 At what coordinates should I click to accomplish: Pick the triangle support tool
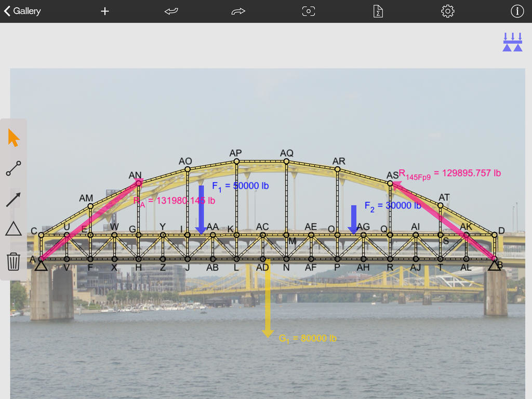click(x=14, y=229)
